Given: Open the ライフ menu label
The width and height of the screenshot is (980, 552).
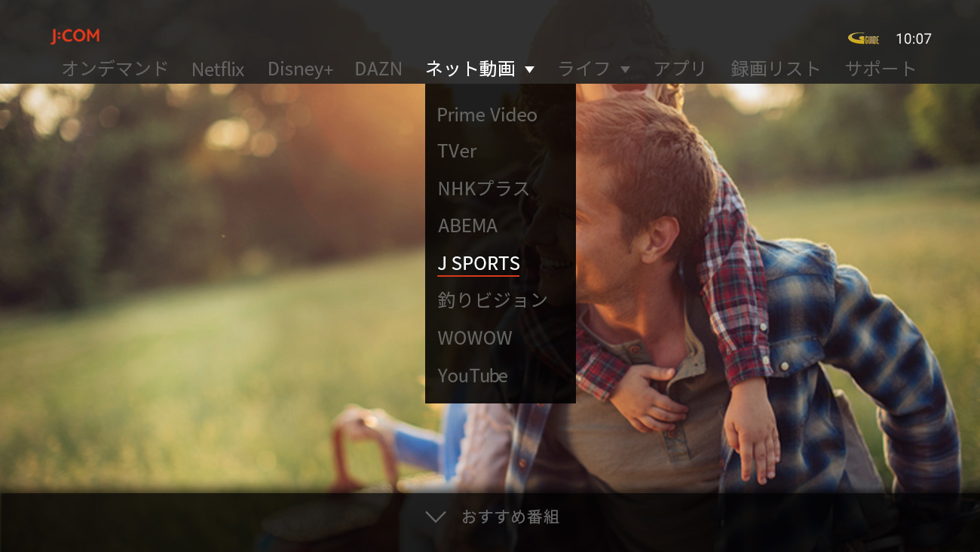Looking at the screenshot, I should coord(584,69).
